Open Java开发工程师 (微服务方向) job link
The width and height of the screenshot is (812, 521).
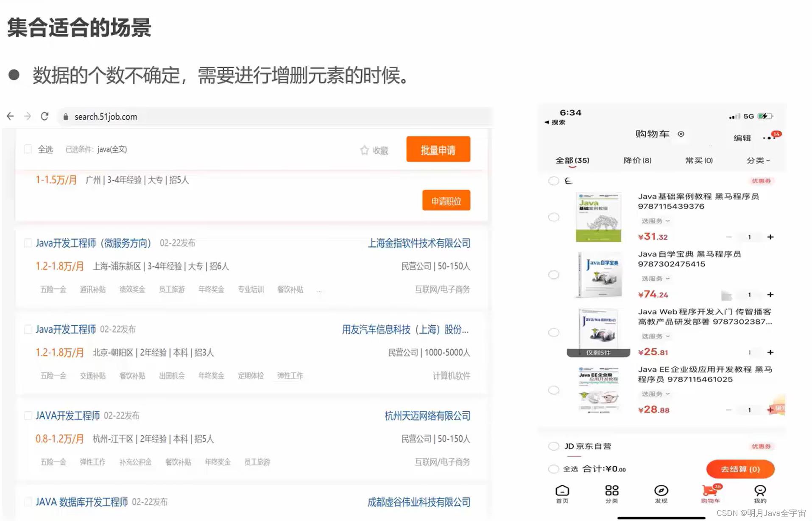(93, 243)
